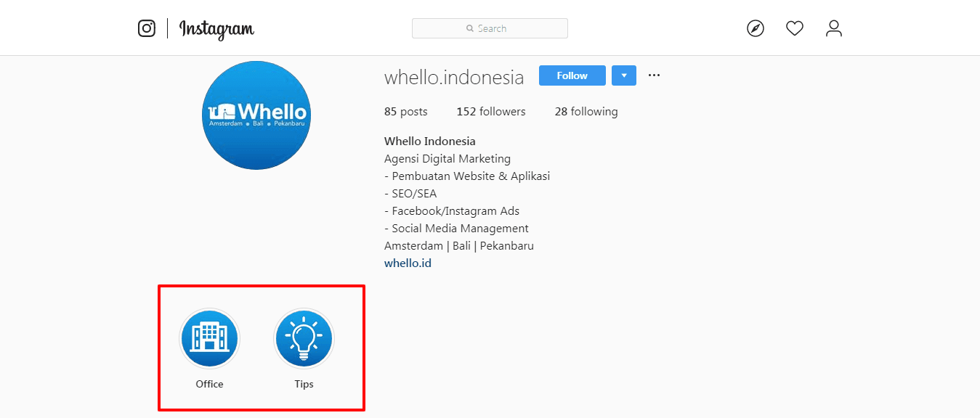The image size is (980, 418).
Task: Click the 85 posts count
Action: (406, 111)
